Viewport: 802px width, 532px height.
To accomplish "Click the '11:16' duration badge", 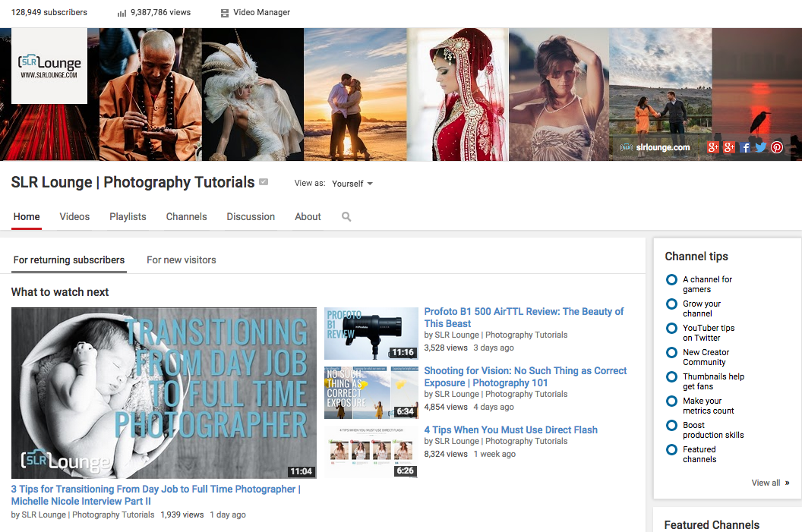I will (403, 353).
